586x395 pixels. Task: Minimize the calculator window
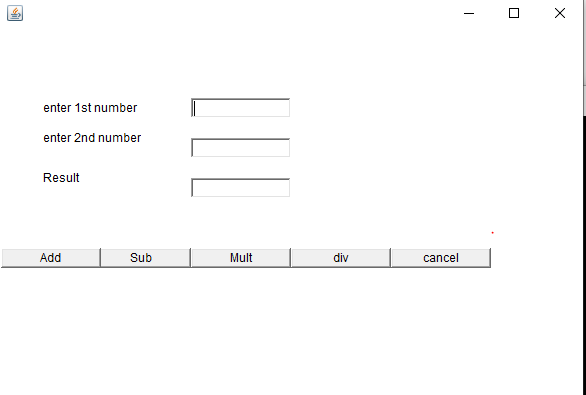(x=469, y=13)
